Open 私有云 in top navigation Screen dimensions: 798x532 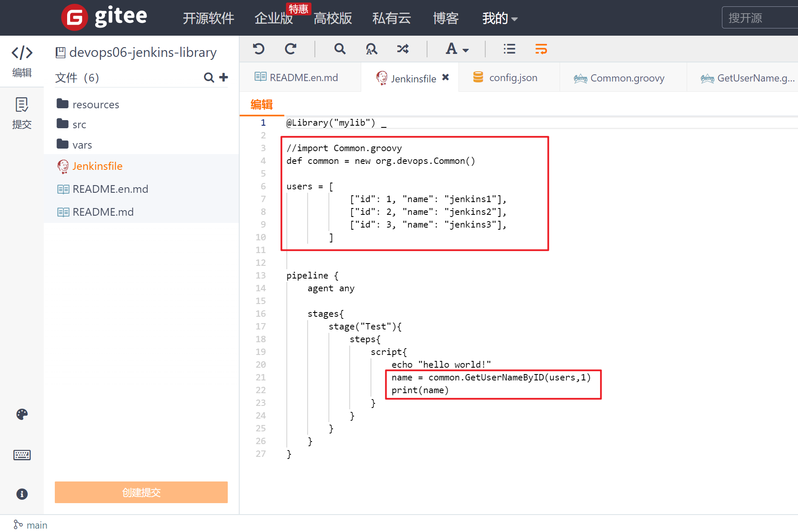click(x=392, y=18)
